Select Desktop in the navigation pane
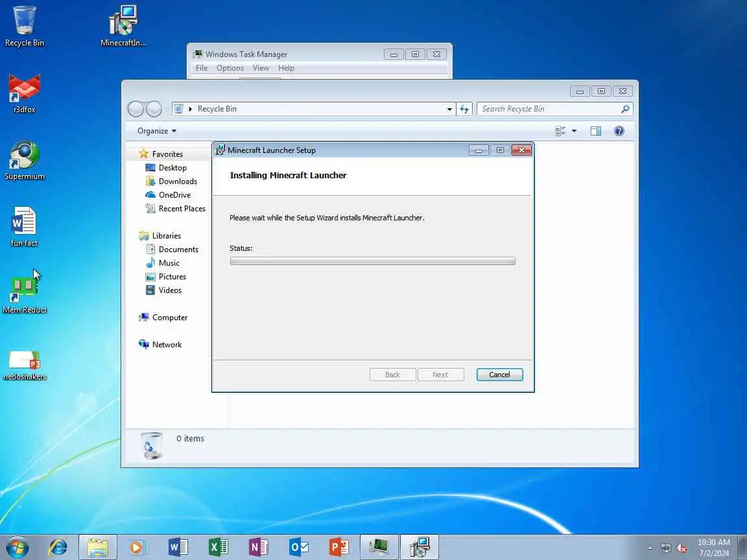The width and height of the screenshot is (747, 560). click(166, 168)
